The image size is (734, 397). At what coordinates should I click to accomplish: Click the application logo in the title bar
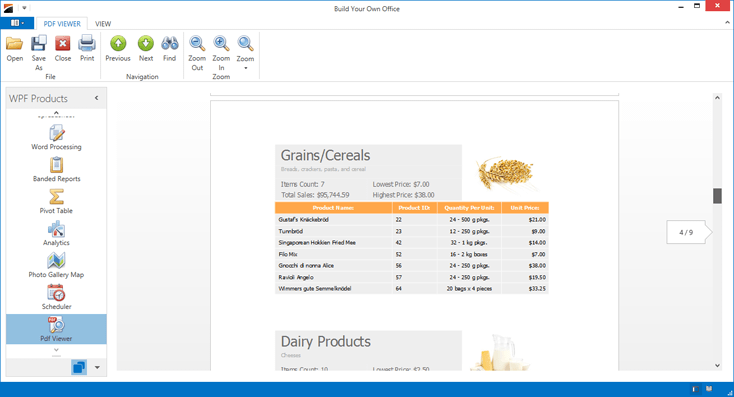point(8,8)
